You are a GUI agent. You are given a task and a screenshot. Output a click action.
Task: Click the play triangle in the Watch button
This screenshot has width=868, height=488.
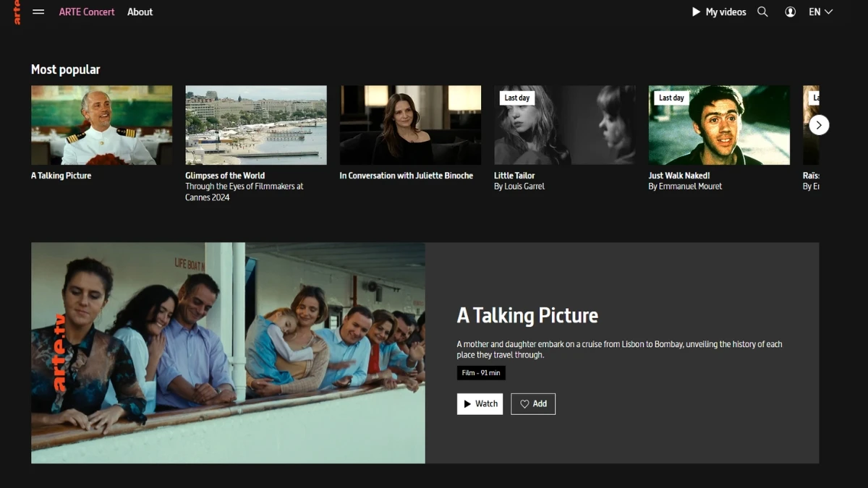coord(468,403)
